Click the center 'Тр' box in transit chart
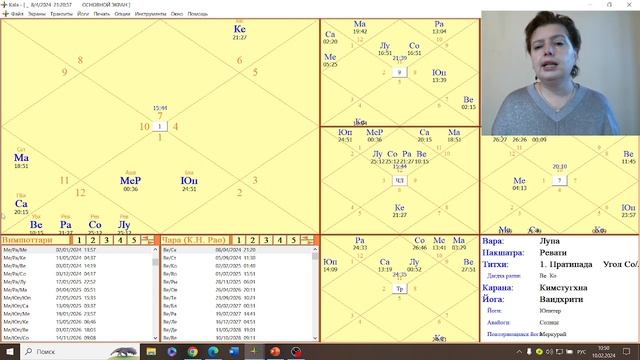The height and width of the screenshot is (360, 640). tap(400, 289)
